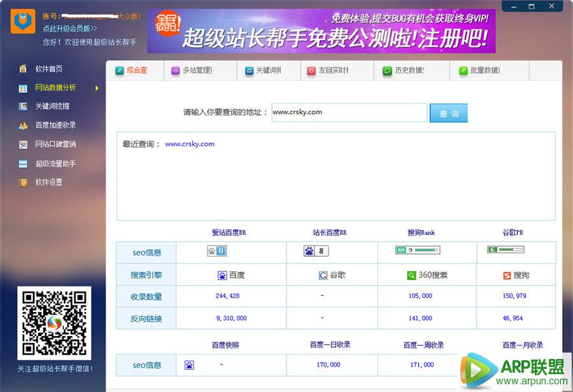Expand the 网站数据分析 submenu arrow

tap(96, 88)
